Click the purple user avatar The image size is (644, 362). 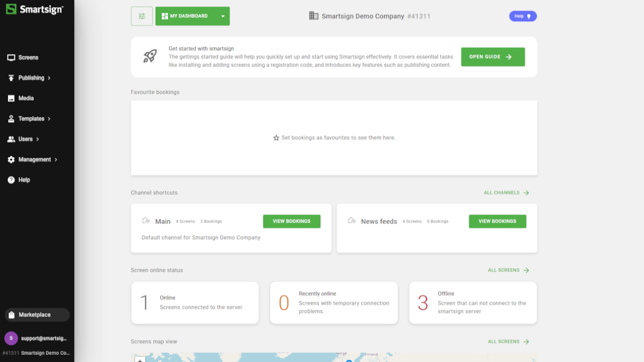click(11, 338)
